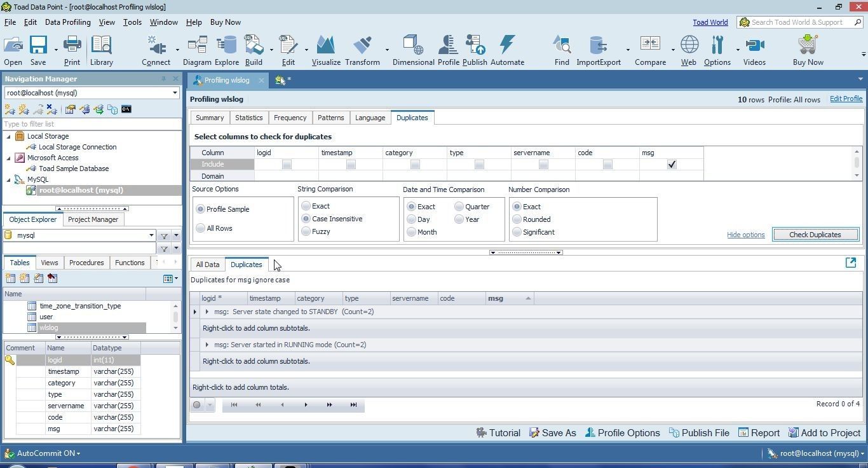Expand the 'Server started in RUNNING mode' group

coord(207,345)
